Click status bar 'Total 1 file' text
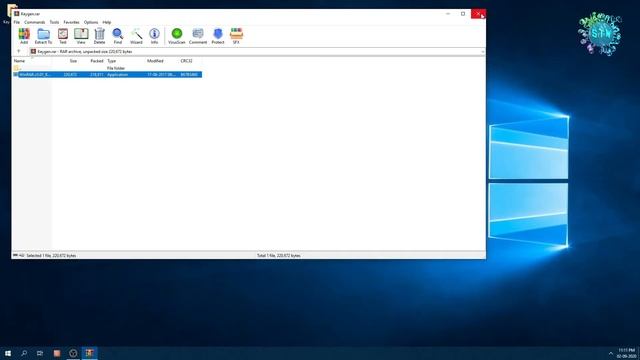Viewport: 640px width, 360px height. point(279,256)
